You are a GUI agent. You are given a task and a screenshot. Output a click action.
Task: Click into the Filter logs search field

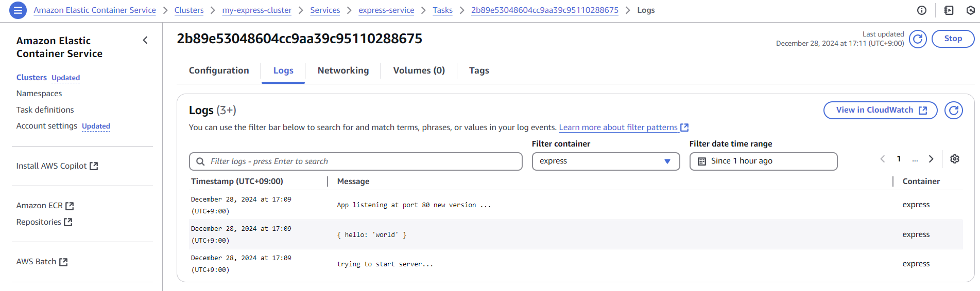pos(356,161)
